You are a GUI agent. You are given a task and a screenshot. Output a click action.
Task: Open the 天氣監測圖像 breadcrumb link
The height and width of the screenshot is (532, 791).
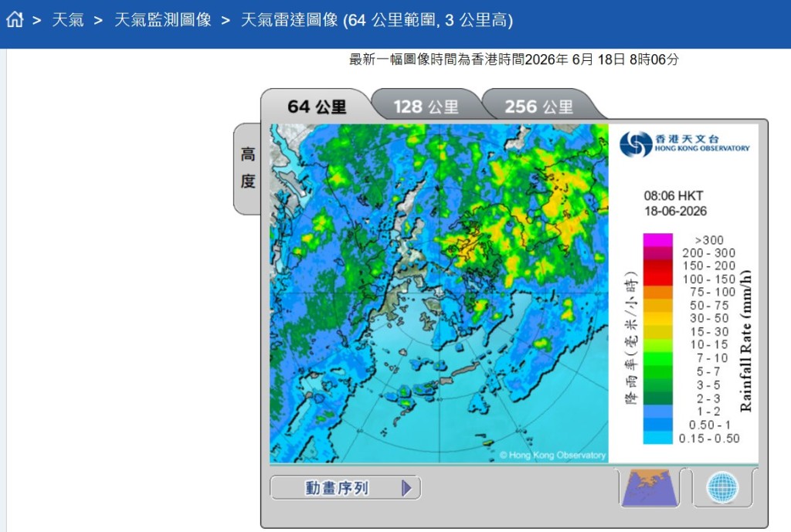[162, 20]
